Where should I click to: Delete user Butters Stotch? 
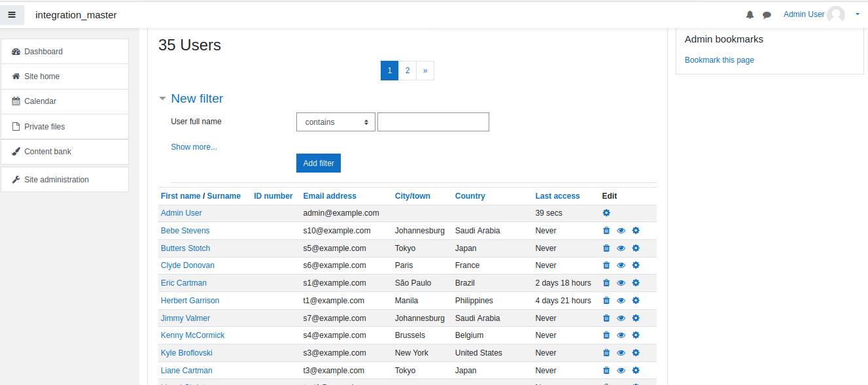point(606,248)
